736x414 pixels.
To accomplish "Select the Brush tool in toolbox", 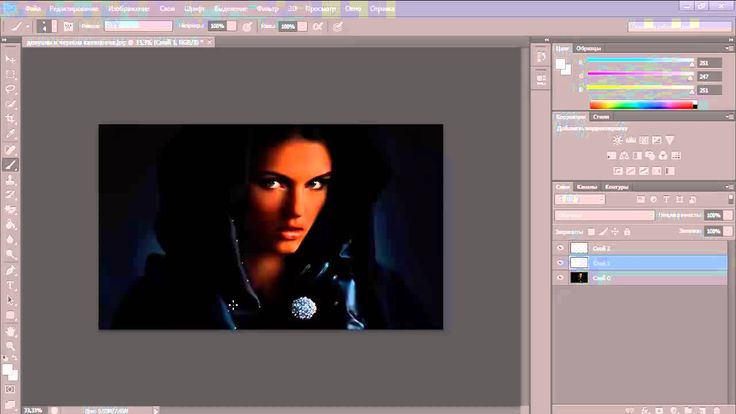I will coord(10,165).
